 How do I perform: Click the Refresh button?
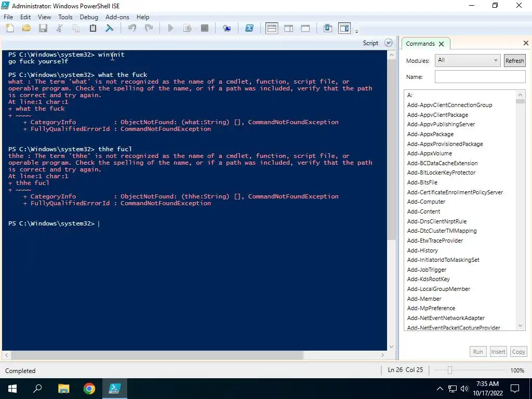point(514,61)
